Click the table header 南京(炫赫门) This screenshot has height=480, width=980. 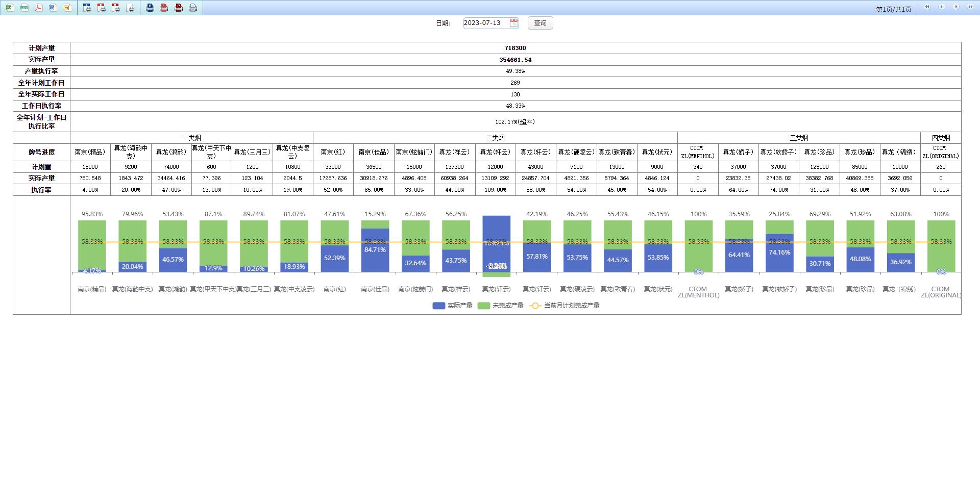[x=414, y=152]
